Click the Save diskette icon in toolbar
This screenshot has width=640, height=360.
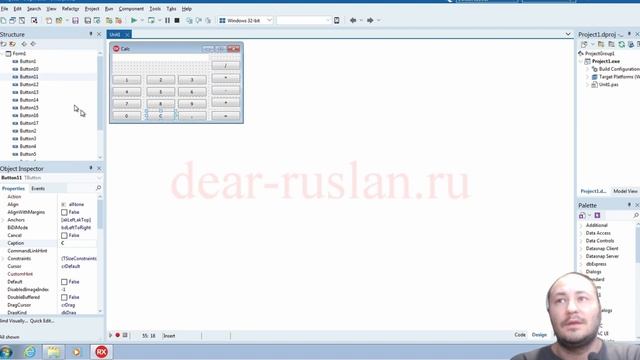click(x=75, y=20)
